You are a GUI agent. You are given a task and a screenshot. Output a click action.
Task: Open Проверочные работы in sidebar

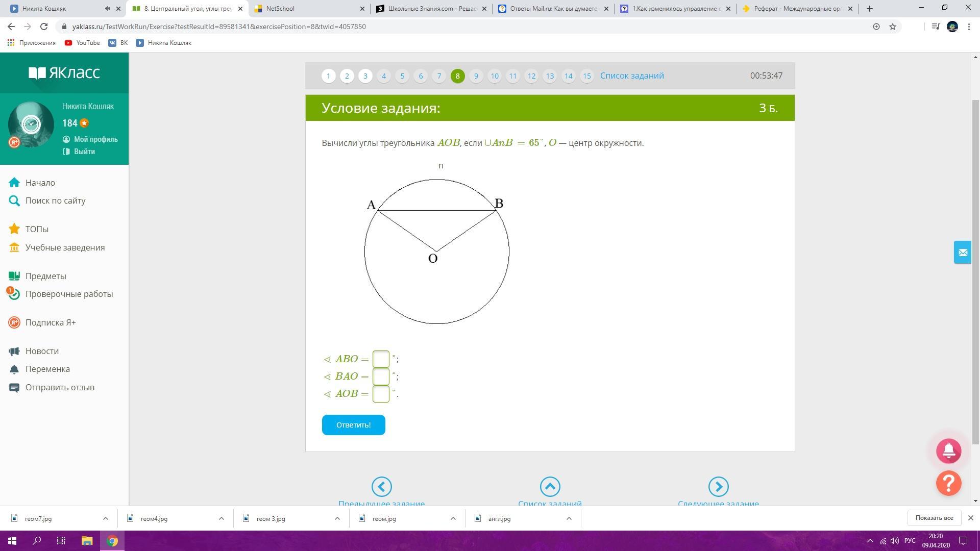pyautogui.click(x=69, y=294)
